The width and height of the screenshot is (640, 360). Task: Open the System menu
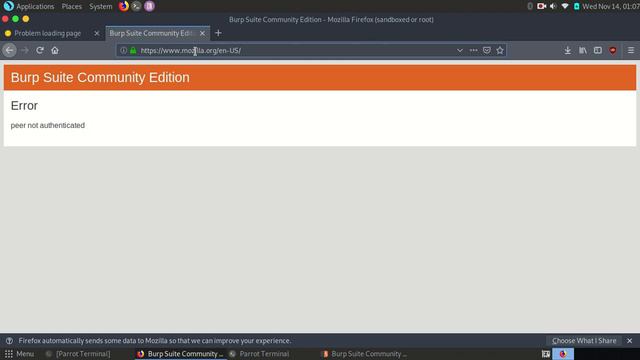pyautogui.click(x=100, y=6)
